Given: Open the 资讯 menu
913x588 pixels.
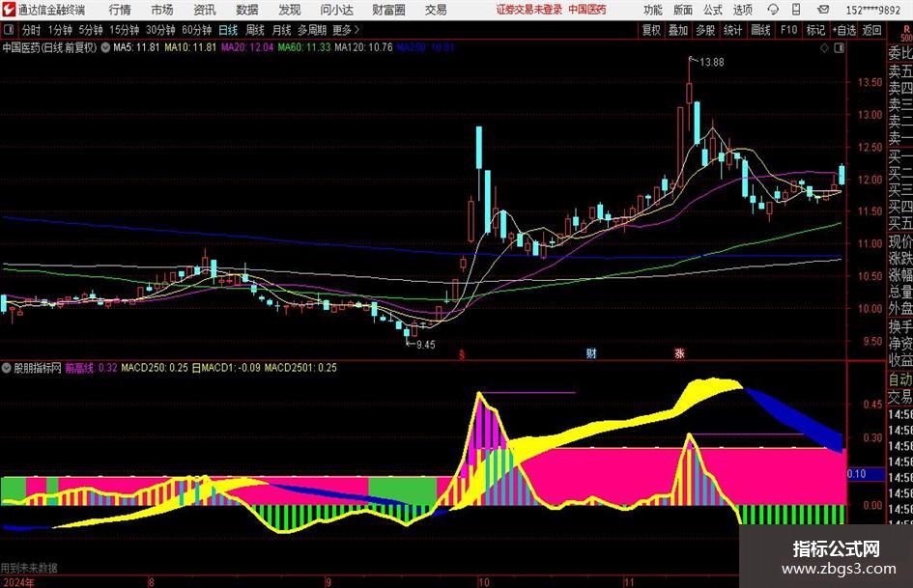Looking at the screenshot, I should 205,10.
